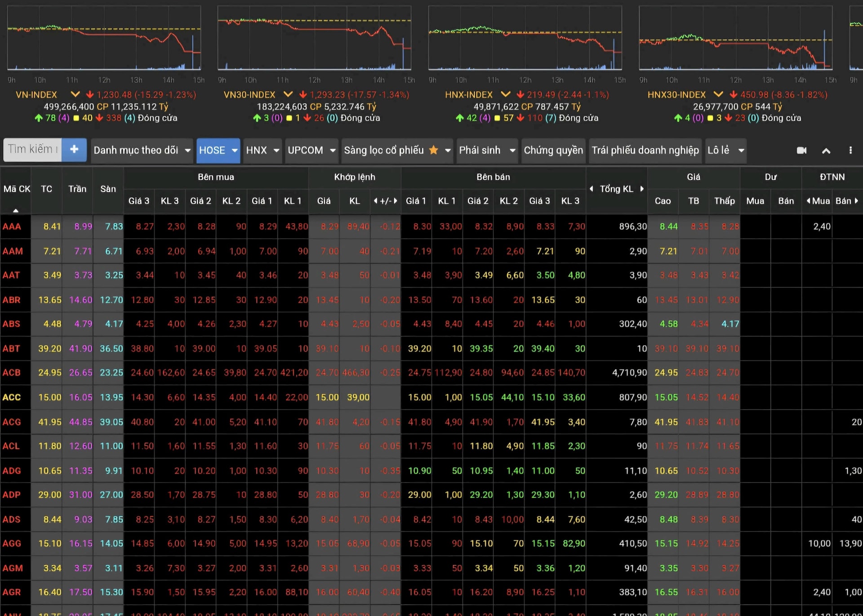Click right arrow after ĐTNN Bán header
This screenshot has height=616, width=863.
click(x=857, y=201)
